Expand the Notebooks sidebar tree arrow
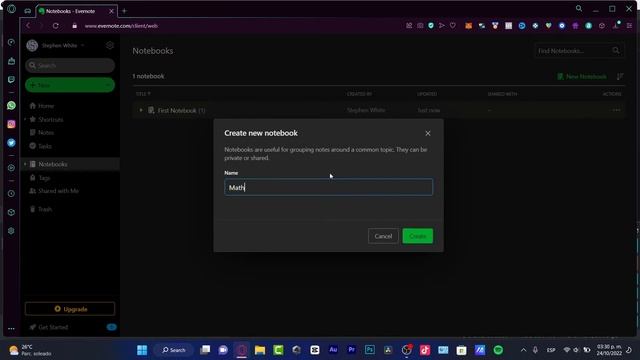640x360 pixels. click(x=25, y=164)
